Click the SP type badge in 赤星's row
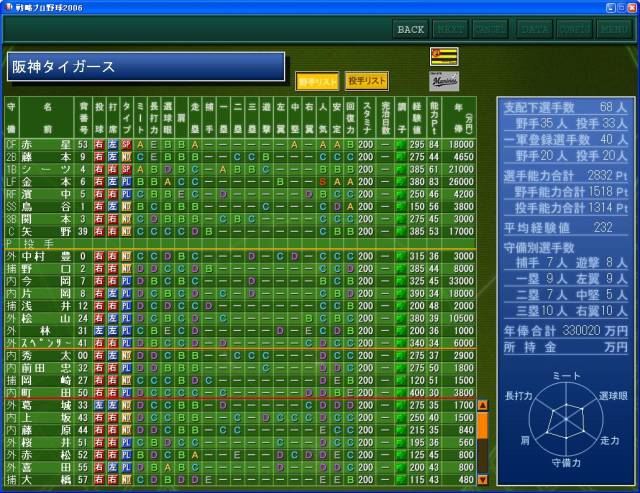 127,145
